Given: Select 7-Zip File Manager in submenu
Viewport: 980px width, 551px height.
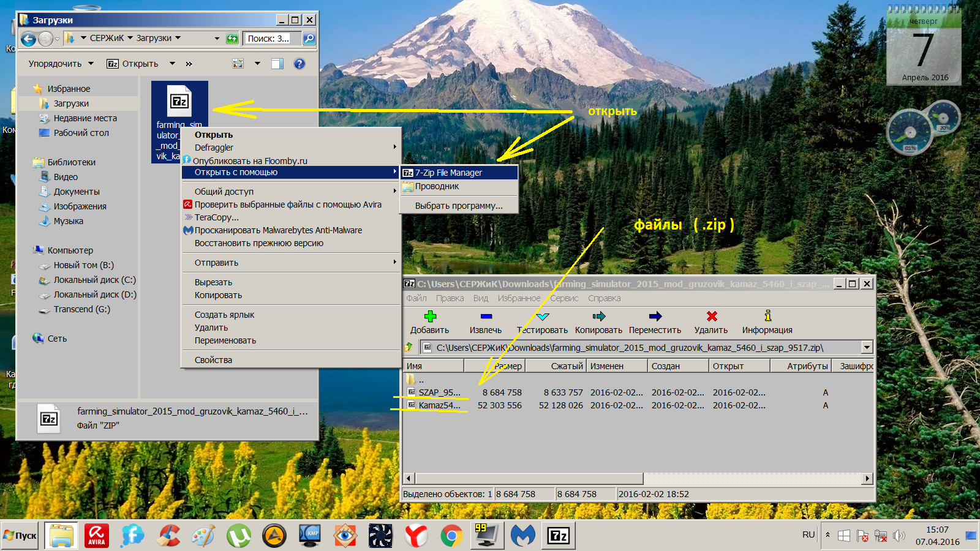Looking at the screenshot, I should click(448, 173).
